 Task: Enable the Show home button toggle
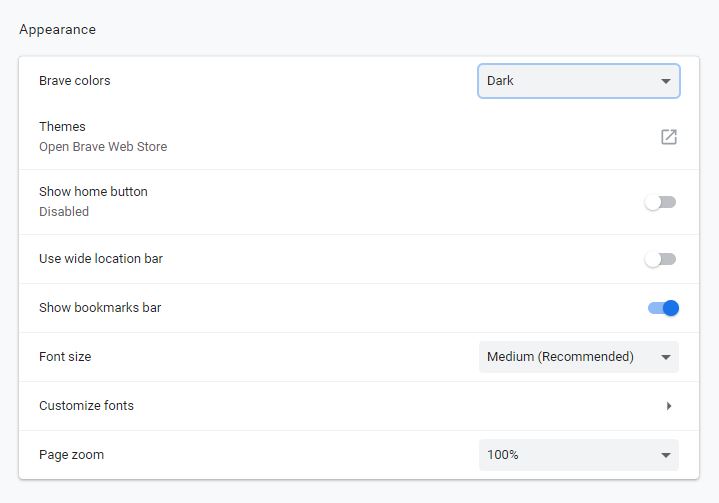661,202
